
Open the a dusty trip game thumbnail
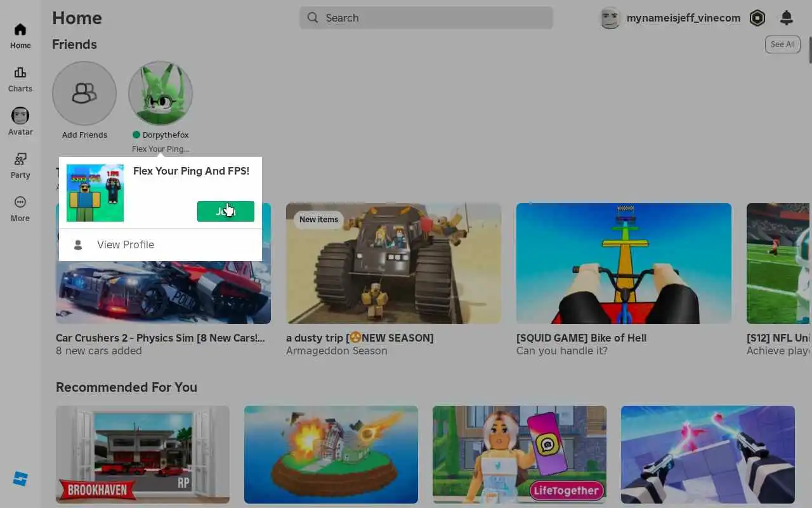click(x=393, y=264)
